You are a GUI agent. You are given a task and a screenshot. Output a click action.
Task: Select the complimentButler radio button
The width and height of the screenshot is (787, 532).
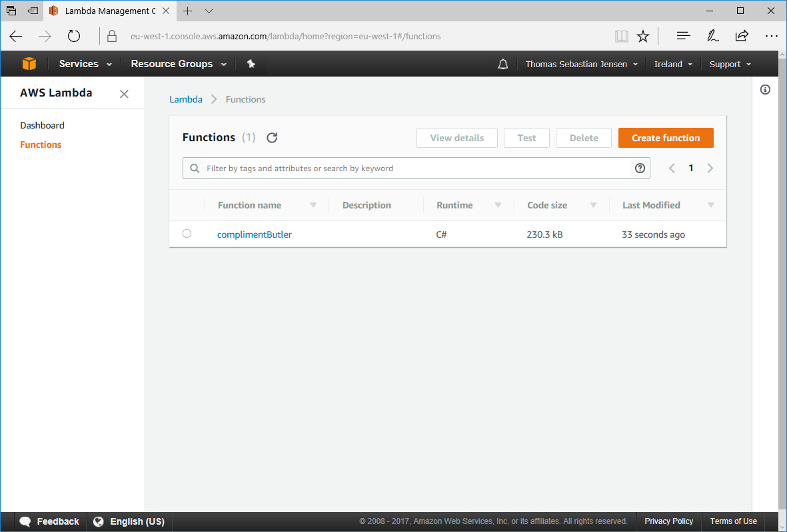click(187, 234)
